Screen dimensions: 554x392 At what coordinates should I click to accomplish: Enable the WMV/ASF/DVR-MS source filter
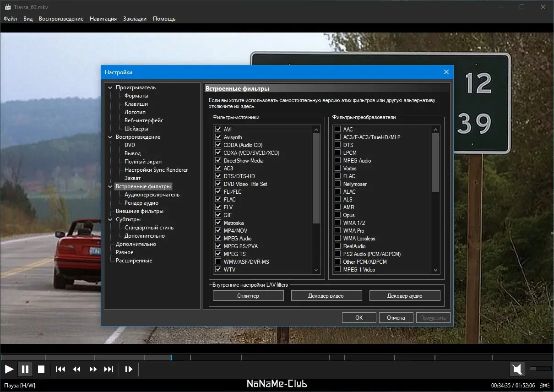[218, 262]
